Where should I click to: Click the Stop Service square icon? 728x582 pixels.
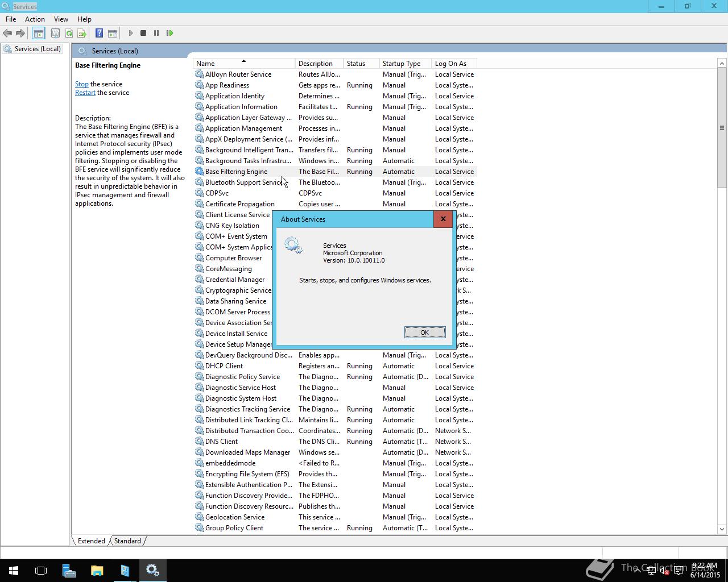143,34
